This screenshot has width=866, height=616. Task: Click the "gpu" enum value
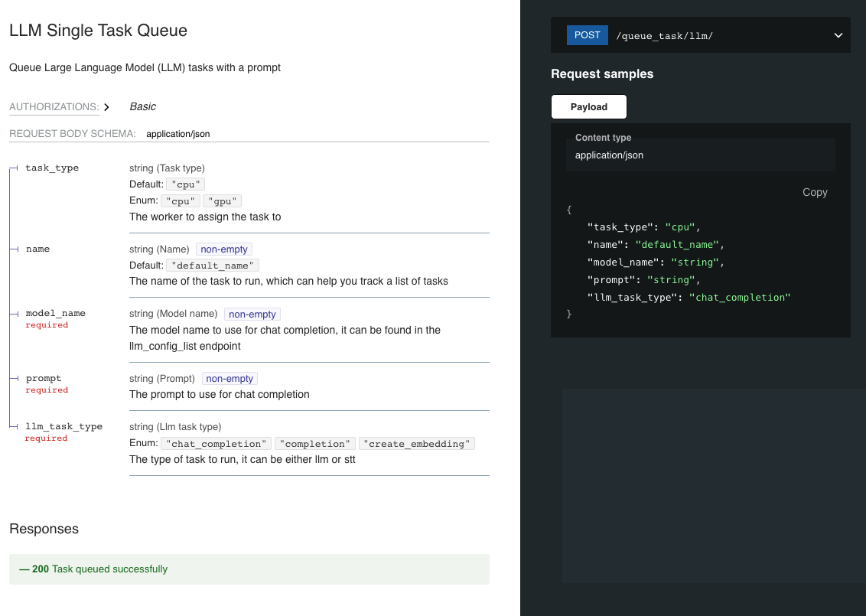click(x=222, y=201)
